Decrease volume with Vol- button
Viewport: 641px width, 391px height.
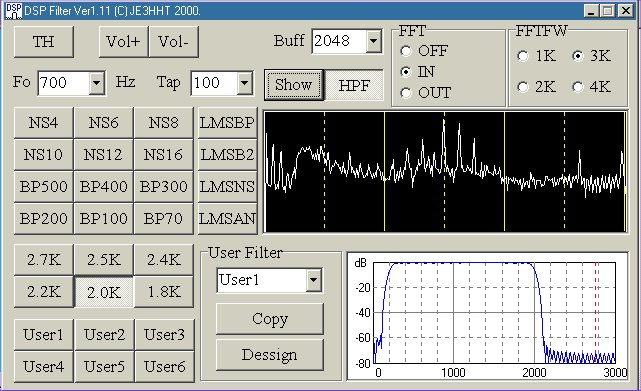tap(174, 42)
